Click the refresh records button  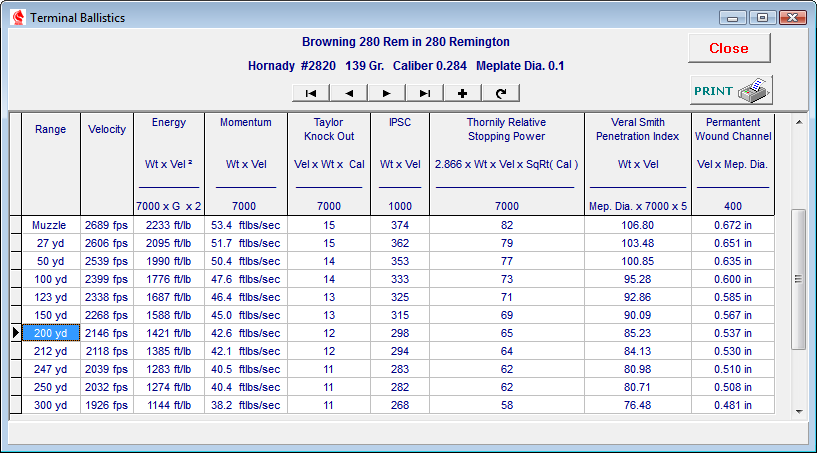point(500,93)
